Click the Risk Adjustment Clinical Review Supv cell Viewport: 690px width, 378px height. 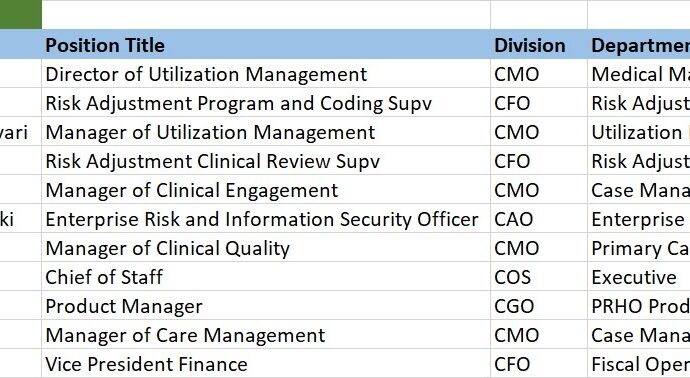(266, 161)
